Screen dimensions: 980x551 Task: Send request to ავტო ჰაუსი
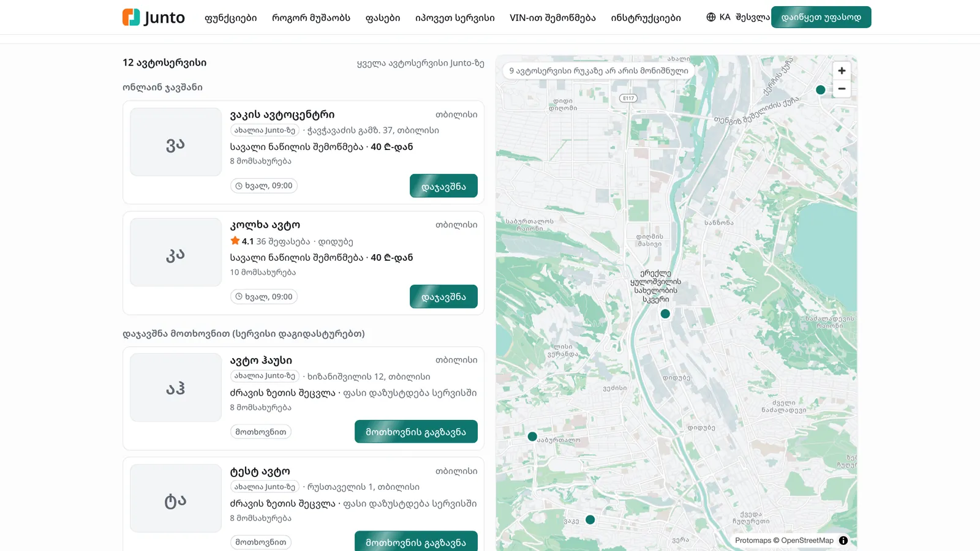point(416,432)
